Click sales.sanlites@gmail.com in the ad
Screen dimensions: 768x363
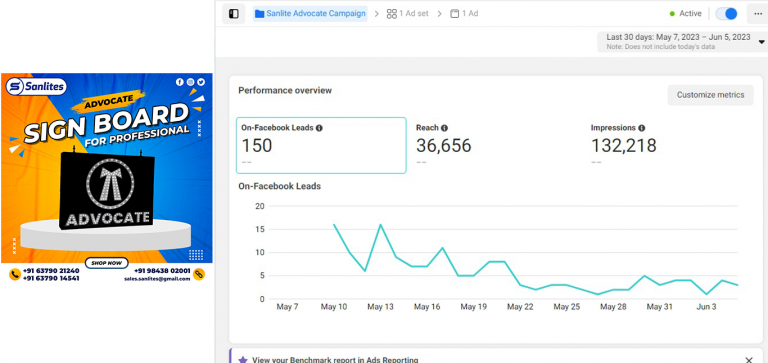[x=157, y=279]
